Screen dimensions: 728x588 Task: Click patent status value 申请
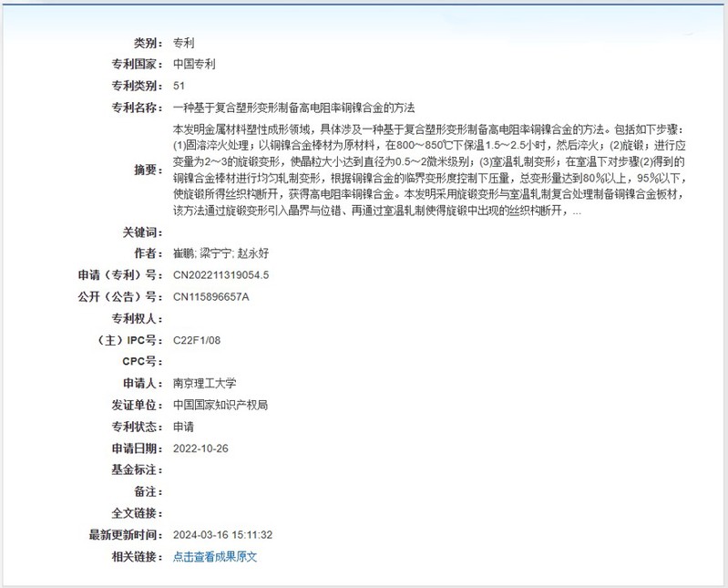(183, 427)
